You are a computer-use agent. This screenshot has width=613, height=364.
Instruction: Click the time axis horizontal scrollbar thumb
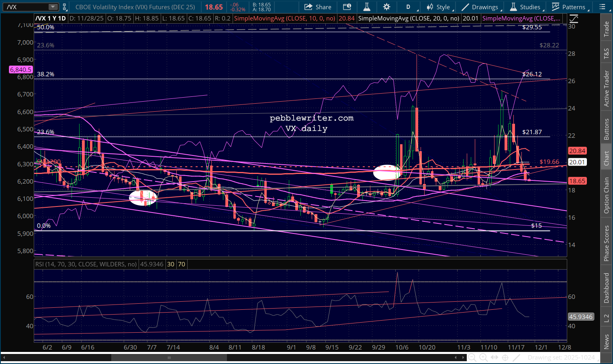(x=169, y=358)
